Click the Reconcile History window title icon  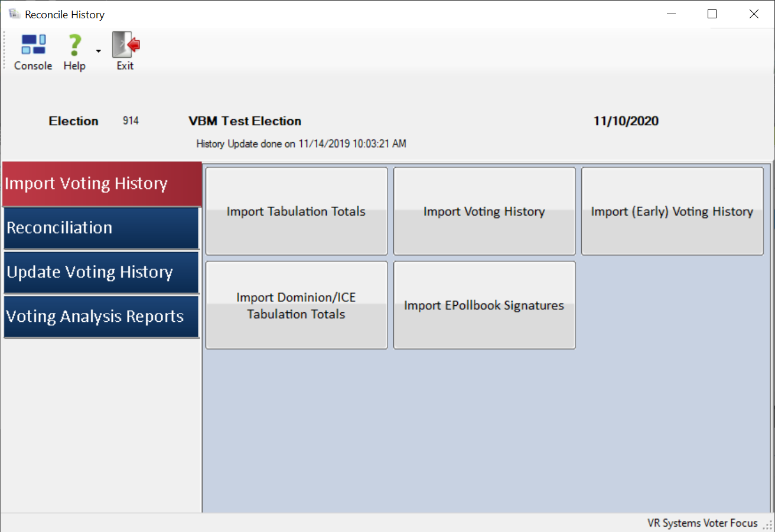click(14, 14)
